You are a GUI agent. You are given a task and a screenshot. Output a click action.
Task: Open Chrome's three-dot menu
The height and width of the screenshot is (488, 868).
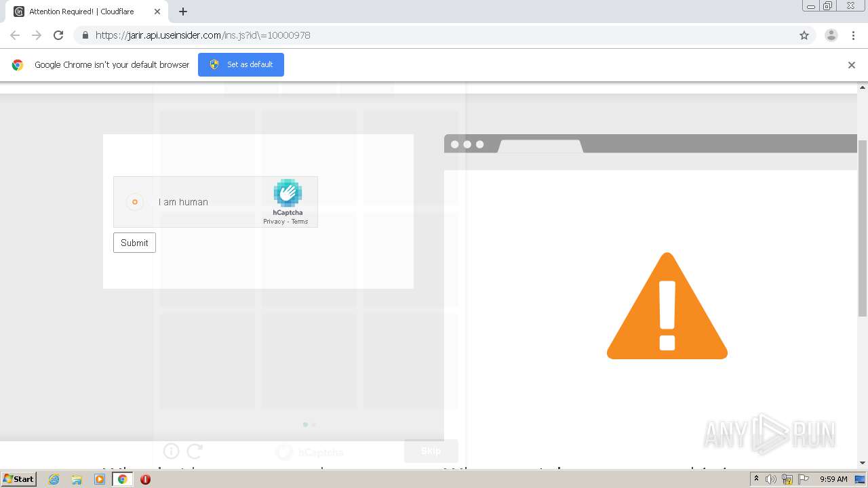click(x=853, y=35)
